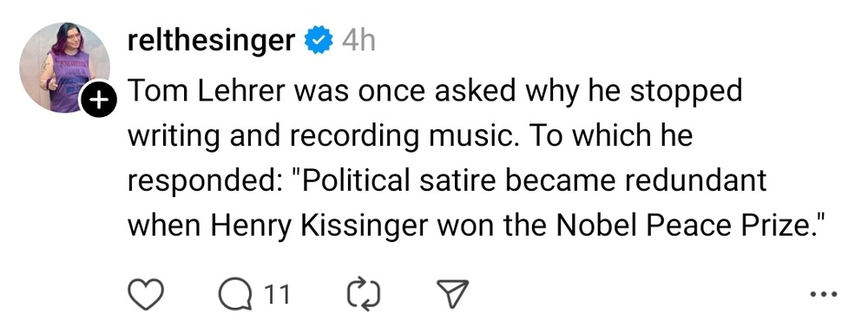Open the three-dot more options menu
The width and height of the screenshot is (868, 327).
pyautogui.click(x=823, y=294)
